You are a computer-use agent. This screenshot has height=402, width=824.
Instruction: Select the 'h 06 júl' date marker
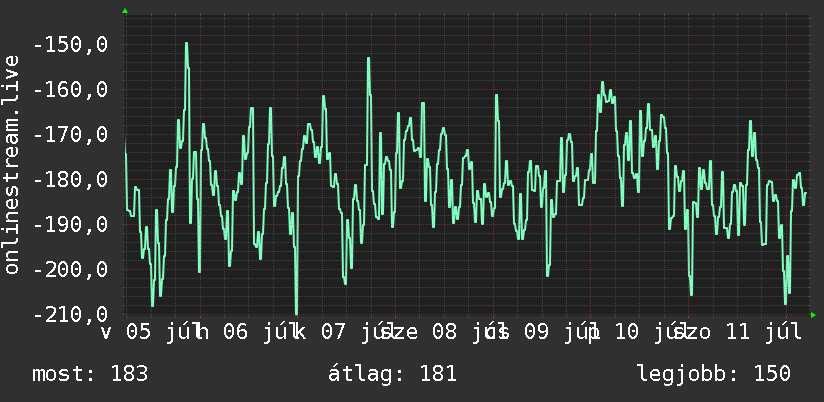[x=249, y=333]
